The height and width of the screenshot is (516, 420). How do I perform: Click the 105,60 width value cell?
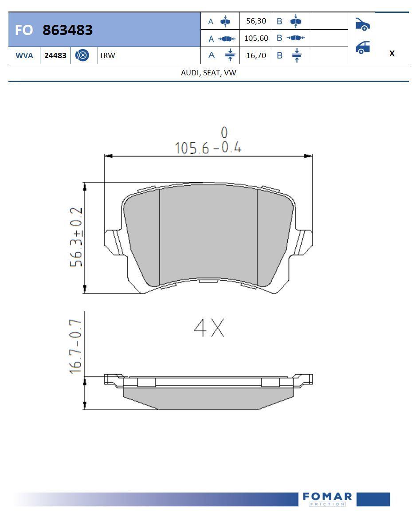[x=256, y=38]
